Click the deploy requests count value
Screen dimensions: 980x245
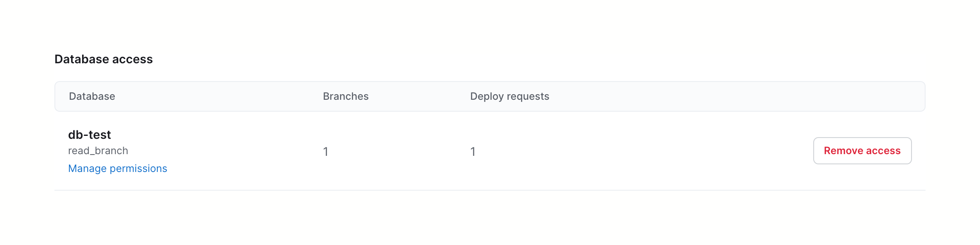click(x=473, y=152)
